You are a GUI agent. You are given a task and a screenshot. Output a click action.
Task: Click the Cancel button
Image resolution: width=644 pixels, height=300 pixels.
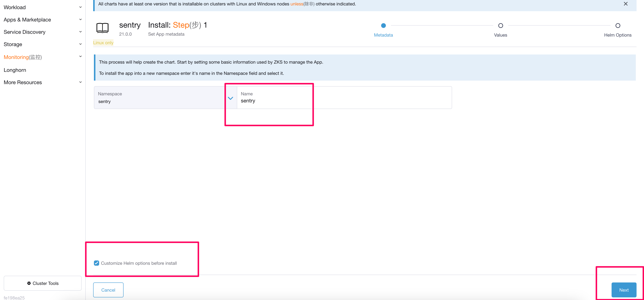coord(108,290)
